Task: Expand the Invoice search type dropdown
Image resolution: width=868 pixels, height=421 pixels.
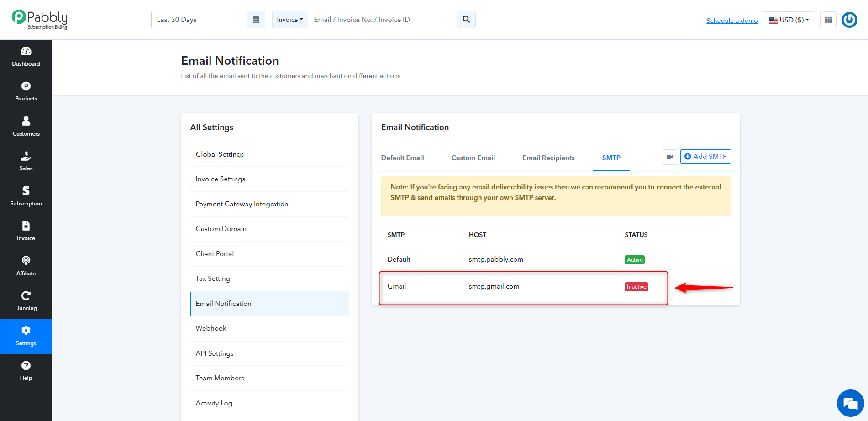Action: click(290, 20)
